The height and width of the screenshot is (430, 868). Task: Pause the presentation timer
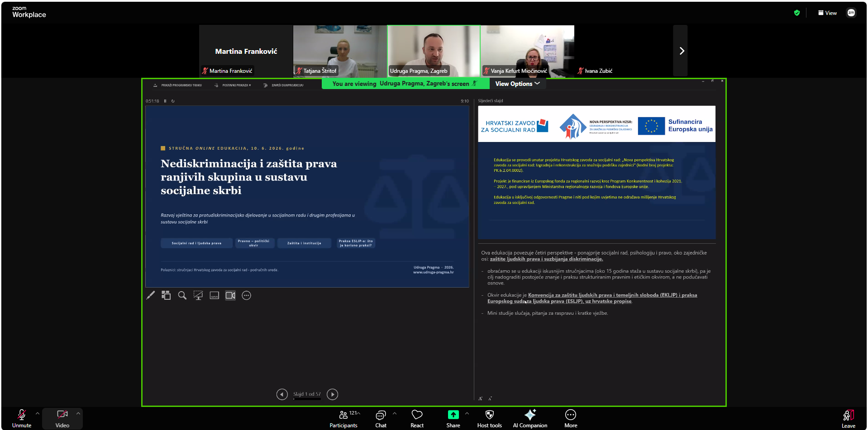(165, 101)
